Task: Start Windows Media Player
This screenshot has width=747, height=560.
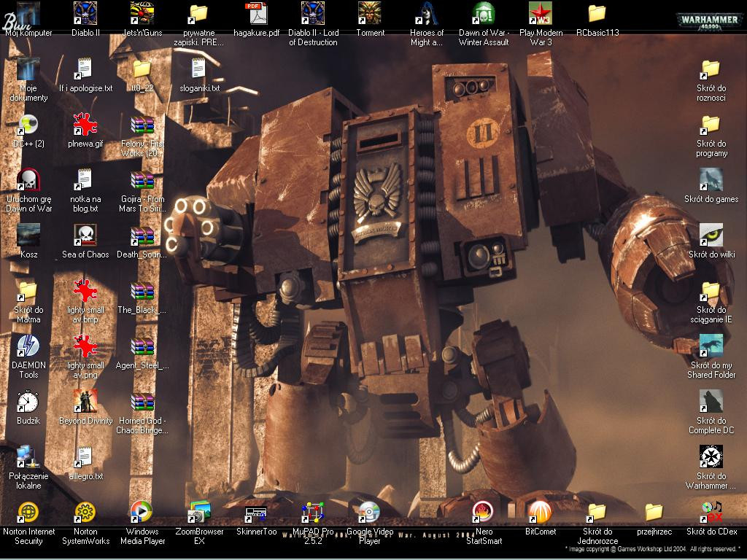Action: (x=142, y=513)
